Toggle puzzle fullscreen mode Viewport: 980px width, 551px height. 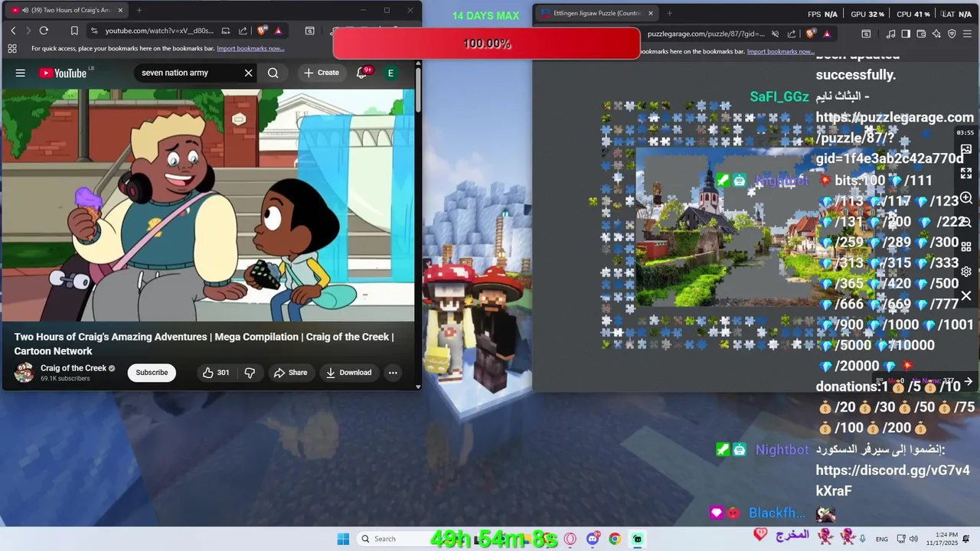(966, 174)
